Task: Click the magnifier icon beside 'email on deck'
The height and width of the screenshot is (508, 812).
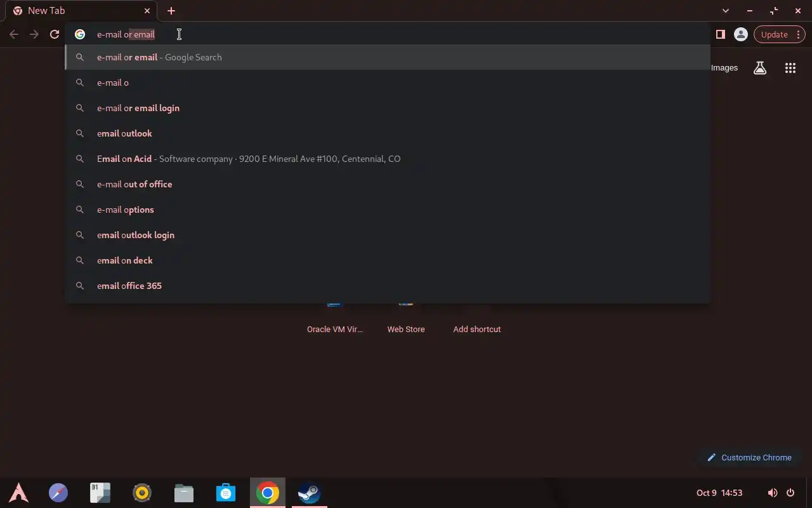Action: click(x=80, y=260)
